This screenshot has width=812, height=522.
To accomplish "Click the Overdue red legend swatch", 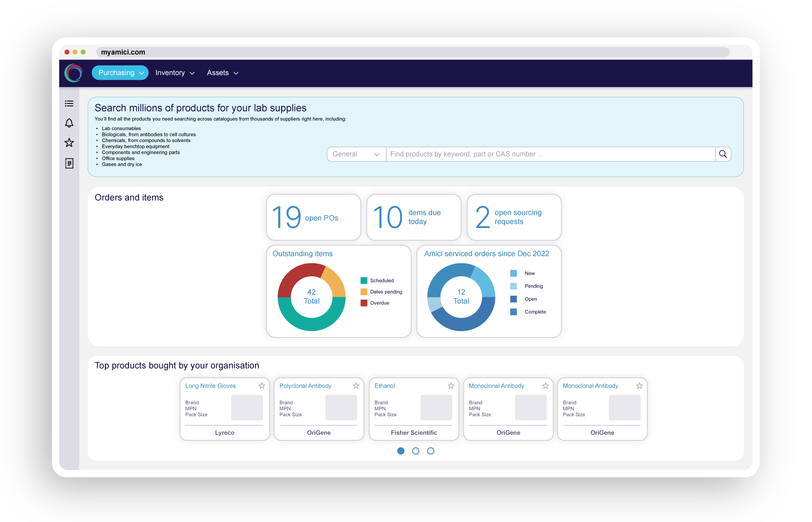I will click(364, 303).
